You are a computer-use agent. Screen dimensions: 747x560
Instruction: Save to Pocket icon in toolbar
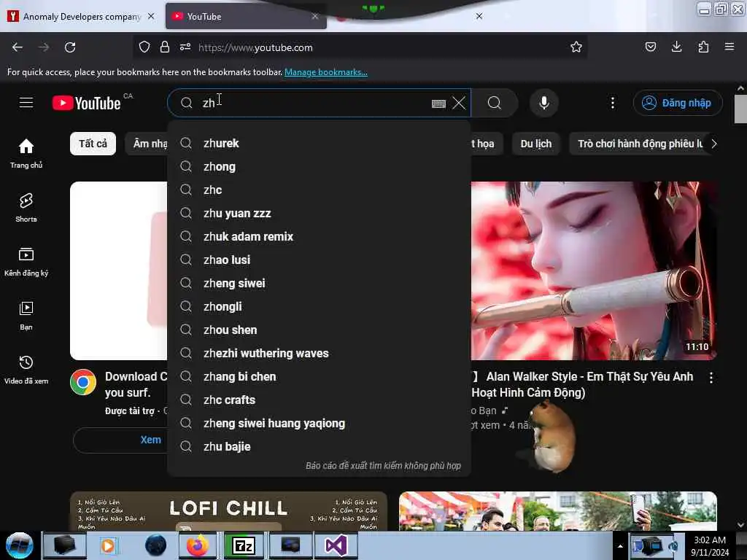coord(650,47)
